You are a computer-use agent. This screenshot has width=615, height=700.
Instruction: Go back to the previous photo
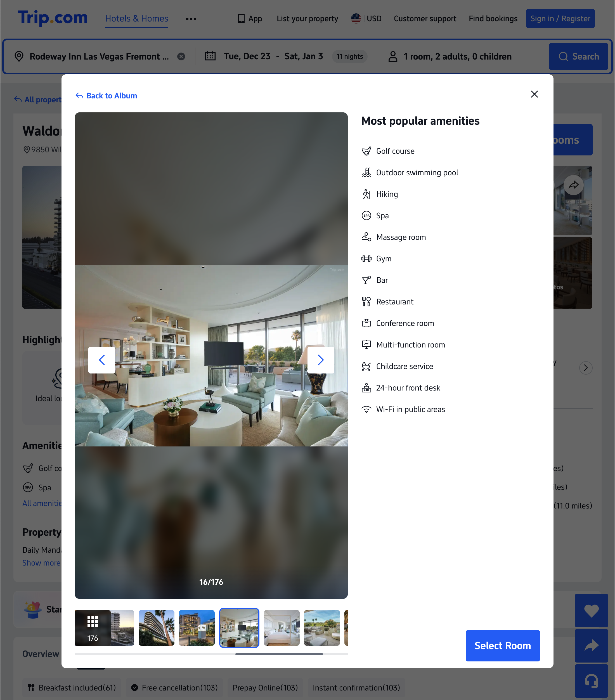(102, 360)
